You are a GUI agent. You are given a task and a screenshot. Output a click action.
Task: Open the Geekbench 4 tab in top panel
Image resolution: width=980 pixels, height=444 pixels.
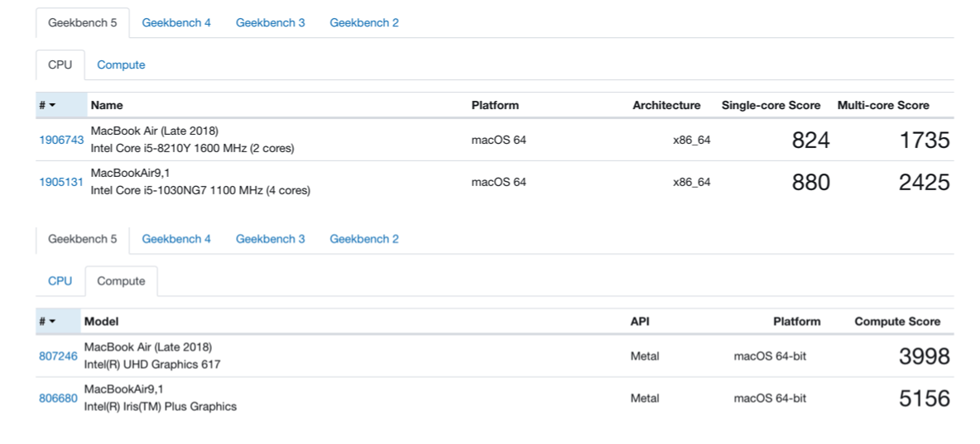[x=176, y=22]
